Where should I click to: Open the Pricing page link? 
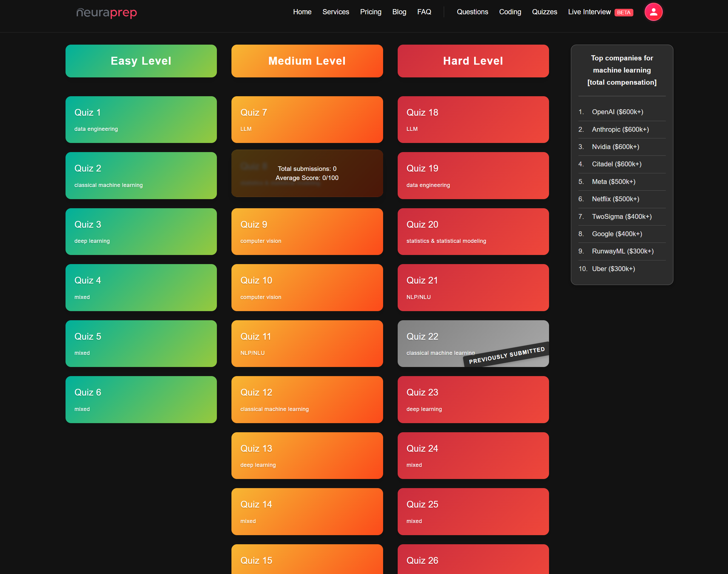tap(370, 12)
